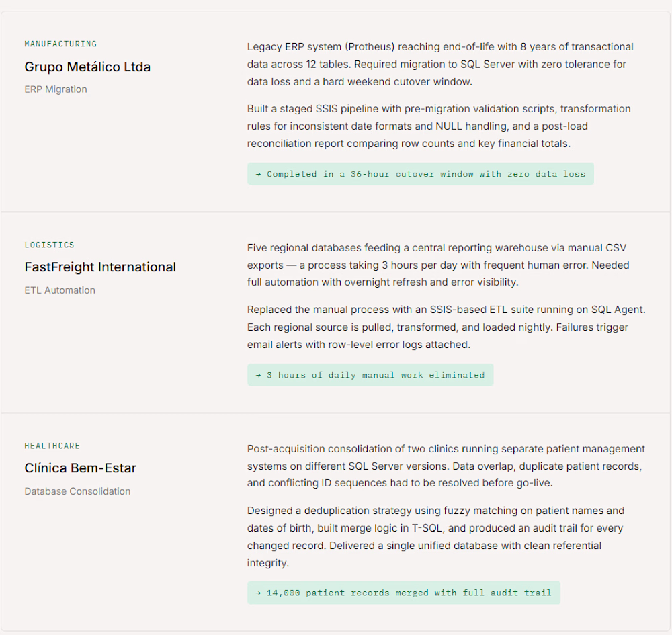Click the Five regional databases paragraph
Screen dimensions: 672x635
pyautogui.click(x=438, y=265)
